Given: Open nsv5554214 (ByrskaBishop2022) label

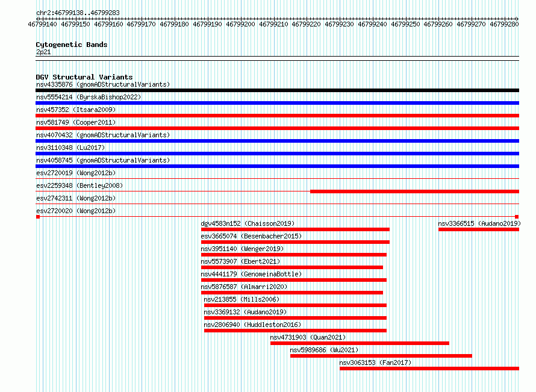Looking at the screenshot, I should (x=89, y=97).
